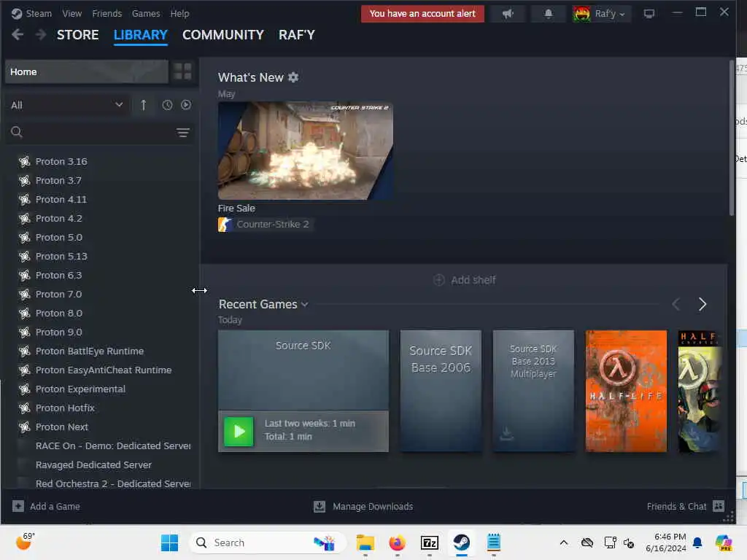Open Notepad from taskbar
This screenshot has height=560, width=747.
tap(494, 542)
